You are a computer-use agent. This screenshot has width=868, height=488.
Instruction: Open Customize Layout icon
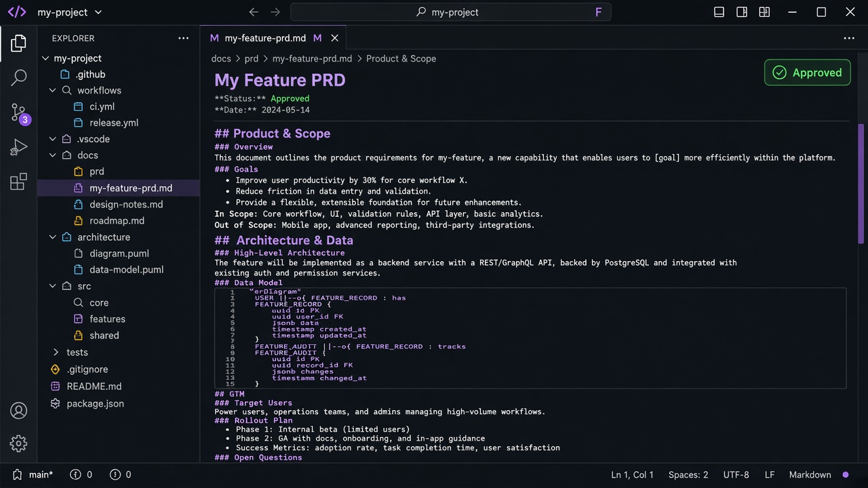pyautogui.click(x=765, y=12)
